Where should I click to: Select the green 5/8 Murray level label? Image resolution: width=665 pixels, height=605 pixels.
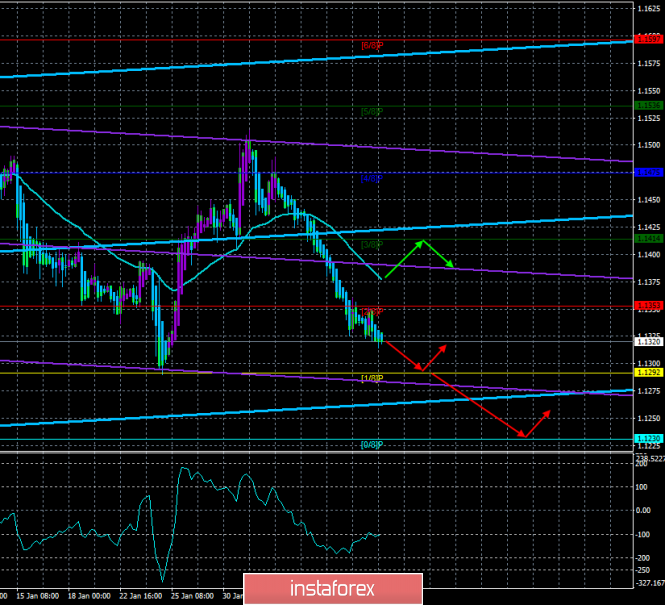click(x=372, y=110)
